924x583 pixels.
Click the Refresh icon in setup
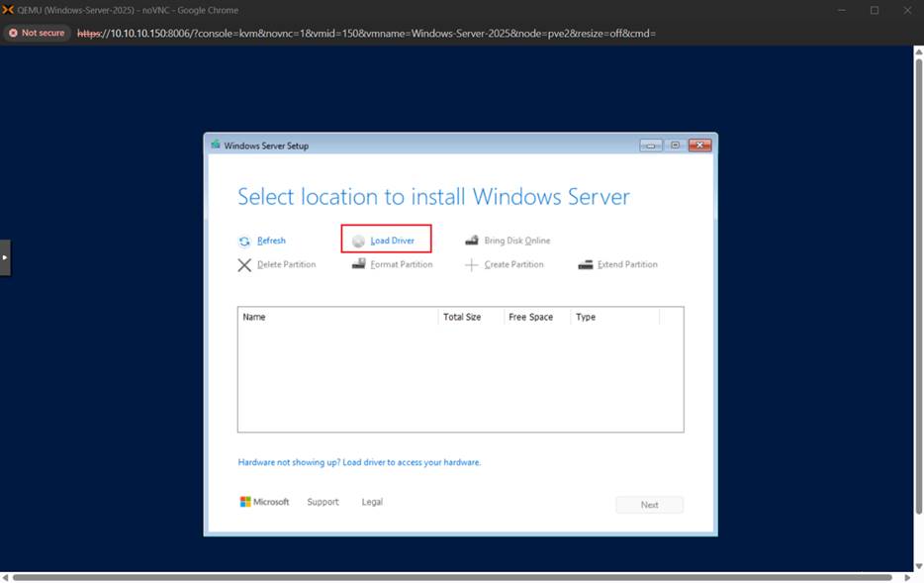click(244, 241)
